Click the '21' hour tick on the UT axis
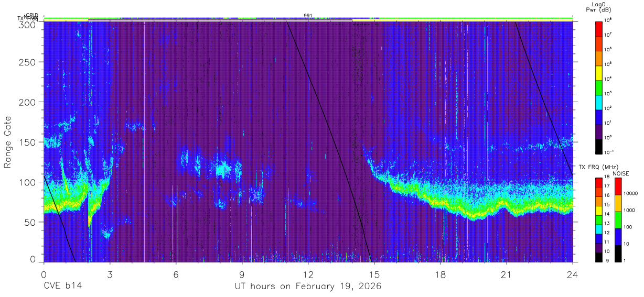644x297 pixels. [507, 274]
